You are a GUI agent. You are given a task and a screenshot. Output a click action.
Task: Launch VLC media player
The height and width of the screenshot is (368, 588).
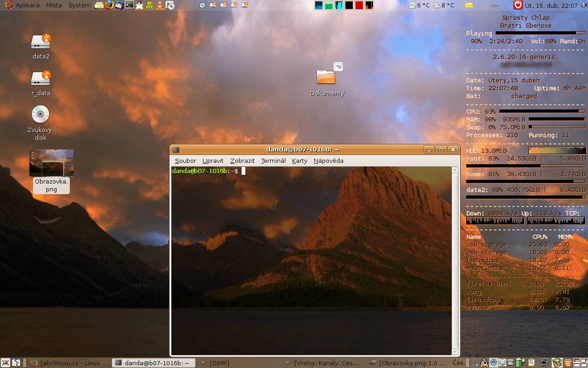tap(159, 5)
